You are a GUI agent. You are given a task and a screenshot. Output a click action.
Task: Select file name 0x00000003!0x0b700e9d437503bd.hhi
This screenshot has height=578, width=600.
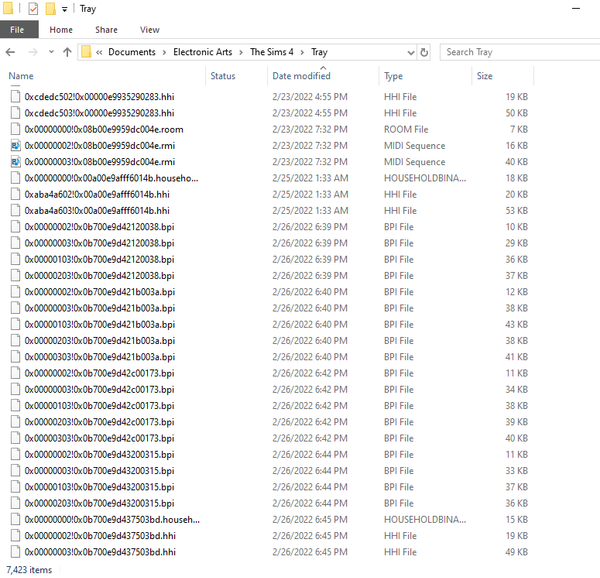point(100,552)
